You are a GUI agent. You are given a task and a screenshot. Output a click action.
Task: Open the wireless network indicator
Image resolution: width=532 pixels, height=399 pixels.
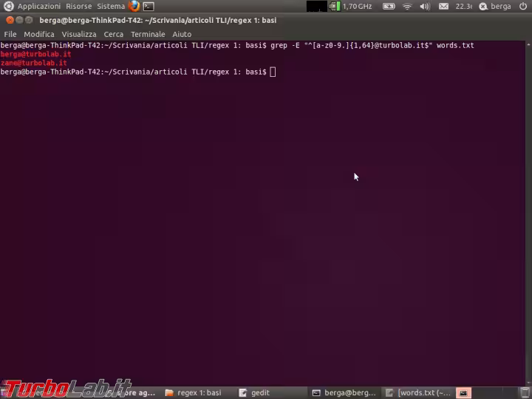click(x=407, y=6)
